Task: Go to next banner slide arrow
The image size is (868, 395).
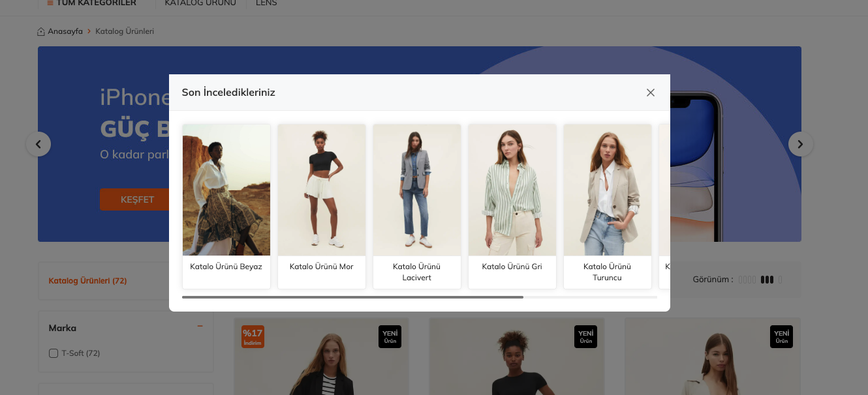Action: coord(801,144)
